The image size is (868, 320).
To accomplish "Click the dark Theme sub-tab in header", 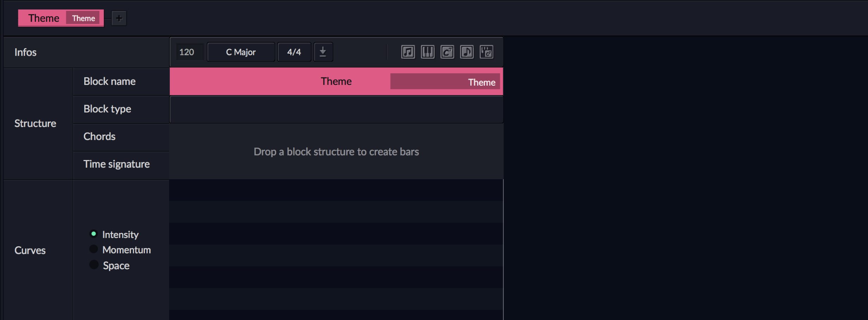I will click(x=83, y=18).
